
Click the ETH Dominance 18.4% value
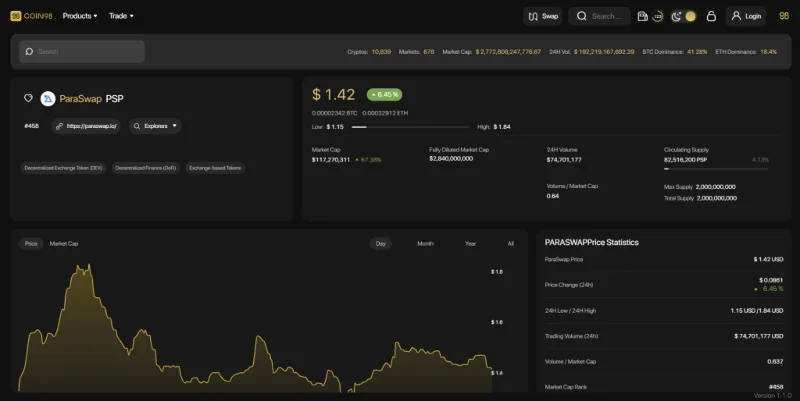tap(768, 52)
